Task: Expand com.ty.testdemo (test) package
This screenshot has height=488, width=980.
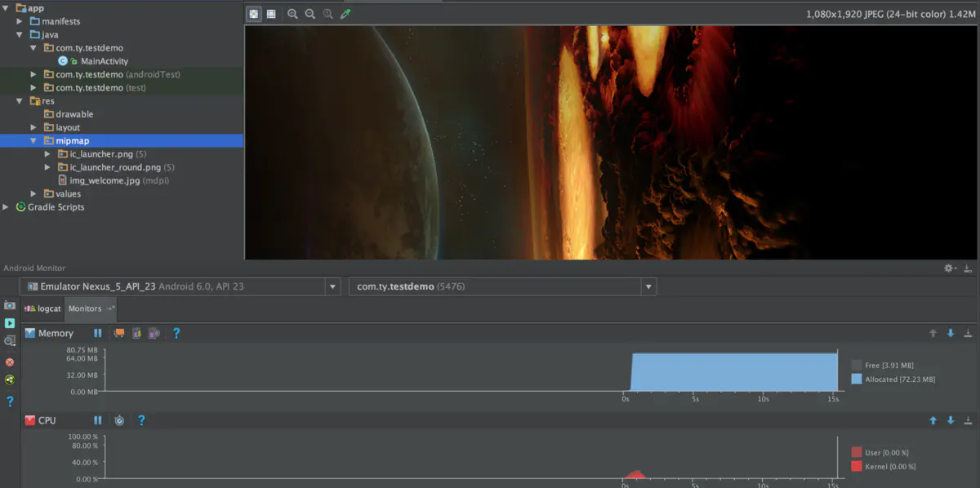Action: click(x=33, y=87)
